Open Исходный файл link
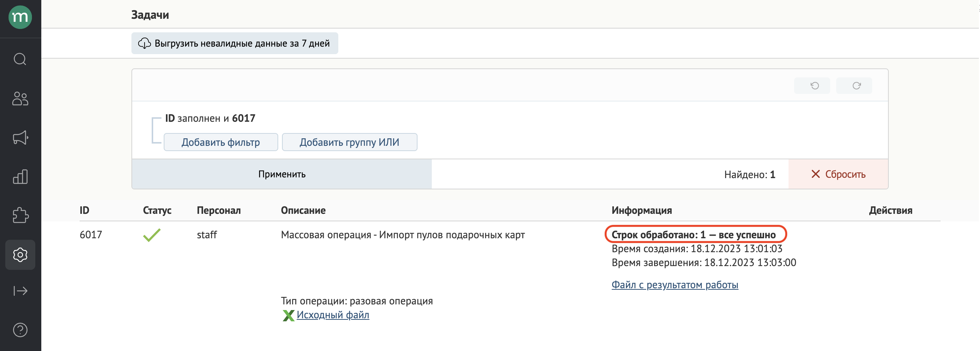This screenshot has height=351, width=980. click(333, 315)
